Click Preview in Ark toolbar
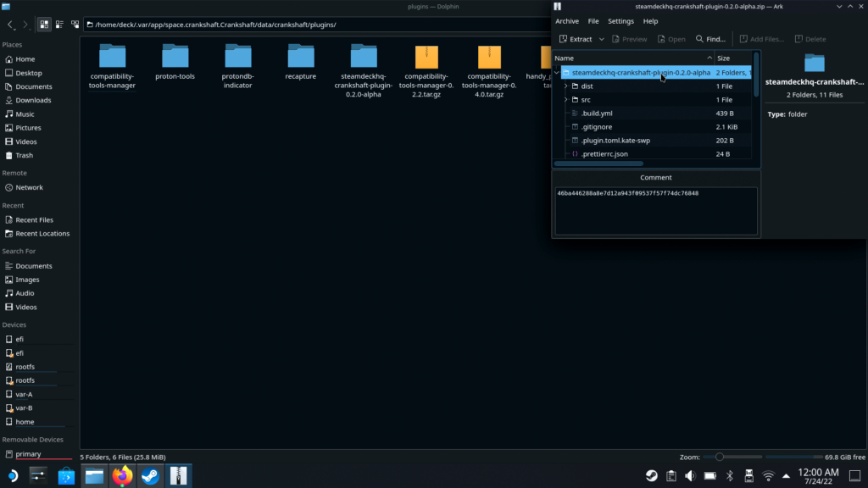 (x=630, y=39)
